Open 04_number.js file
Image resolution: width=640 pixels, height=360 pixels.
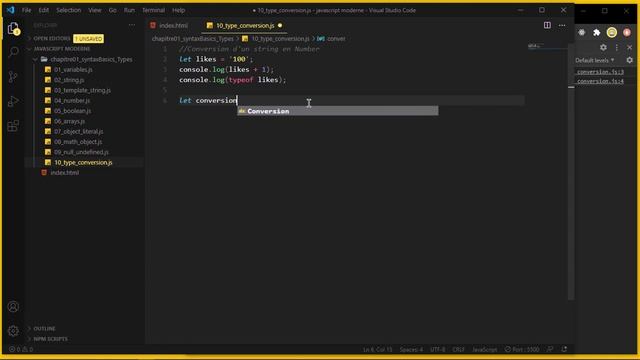pyautogui.click(x=72, y=100)
